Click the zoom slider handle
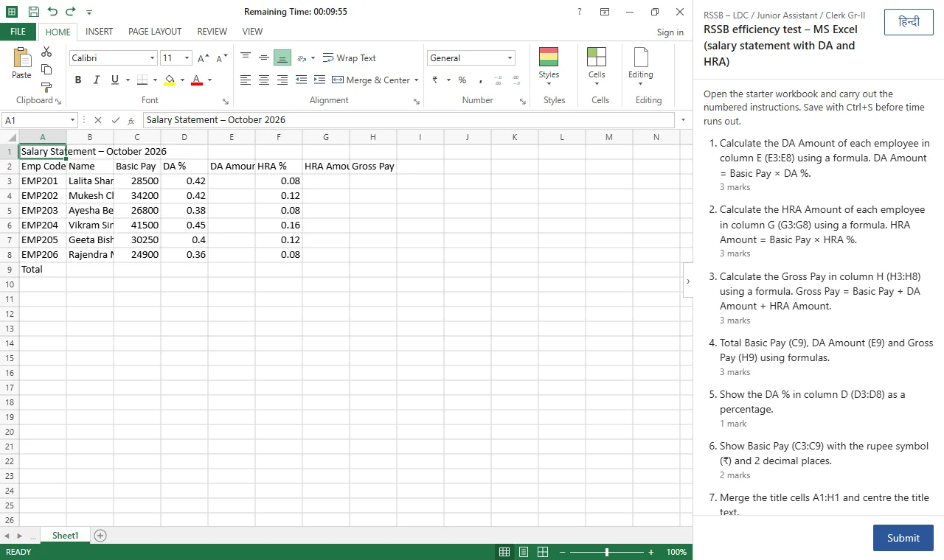 click(x=607, y=552)
